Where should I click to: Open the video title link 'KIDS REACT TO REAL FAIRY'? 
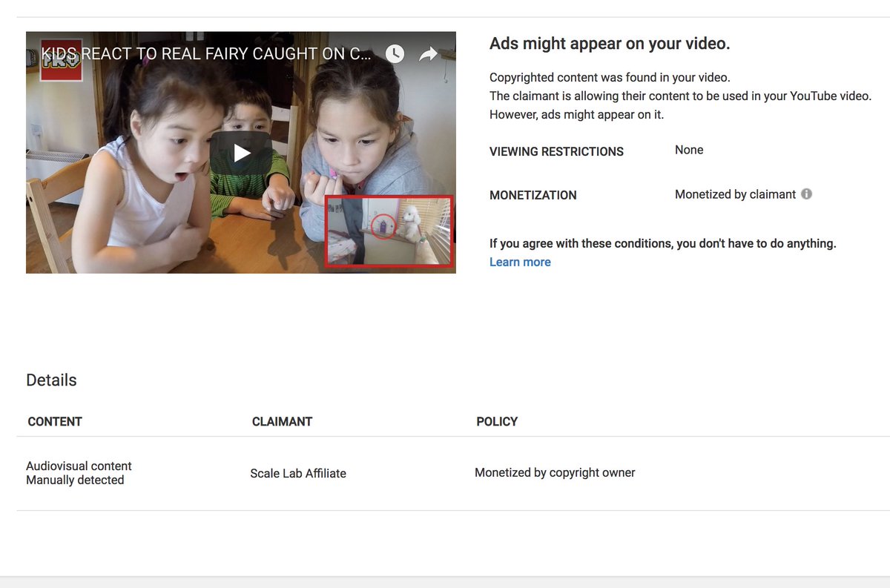[x=206, y=54]
